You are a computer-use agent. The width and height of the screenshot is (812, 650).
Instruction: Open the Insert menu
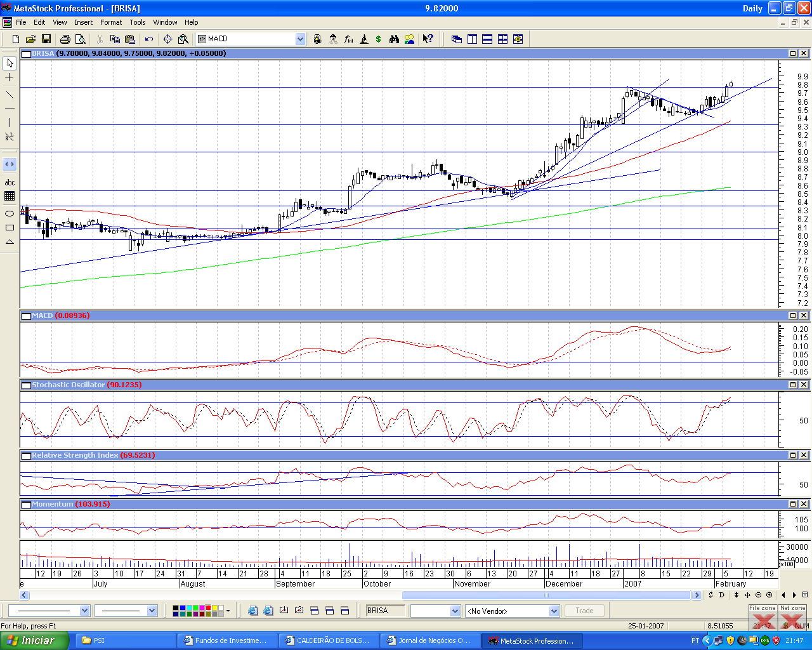pyautogui.click(x=83, y=22)
